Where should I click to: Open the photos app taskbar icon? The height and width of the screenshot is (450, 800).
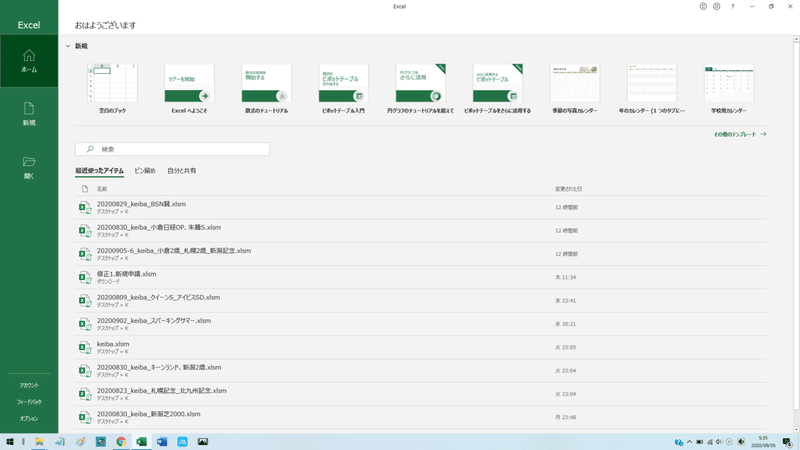click(203, 442)
